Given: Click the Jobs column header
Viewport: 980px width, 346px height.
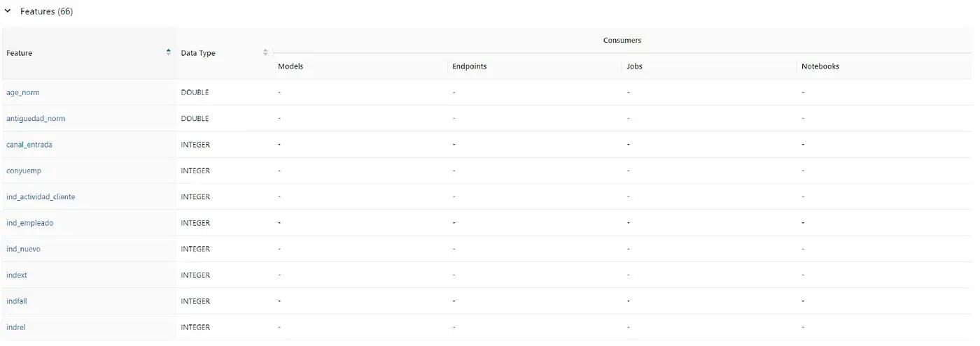Looking at the screenshot, I should pos(634,66).
